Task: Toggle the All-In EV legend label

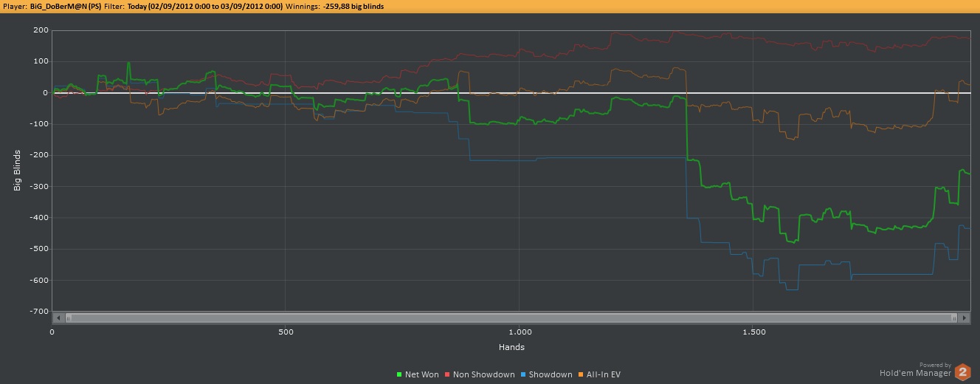Action: click(604, 375)
